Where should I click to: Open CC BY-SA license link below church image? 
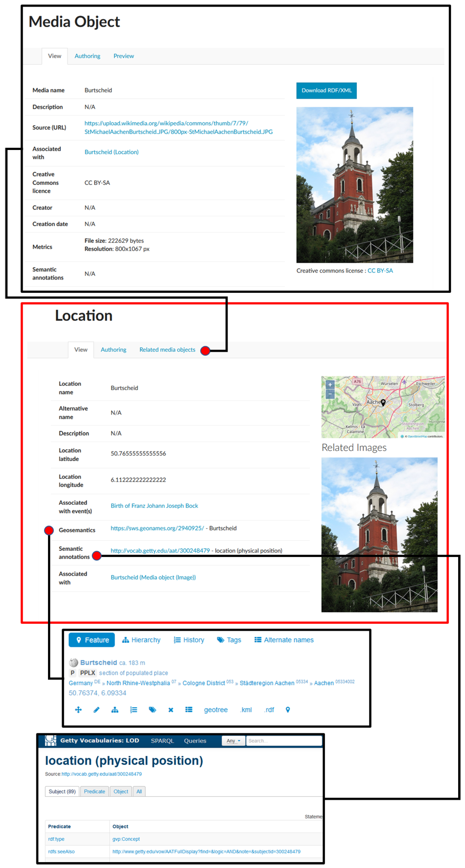pos(380,271)
